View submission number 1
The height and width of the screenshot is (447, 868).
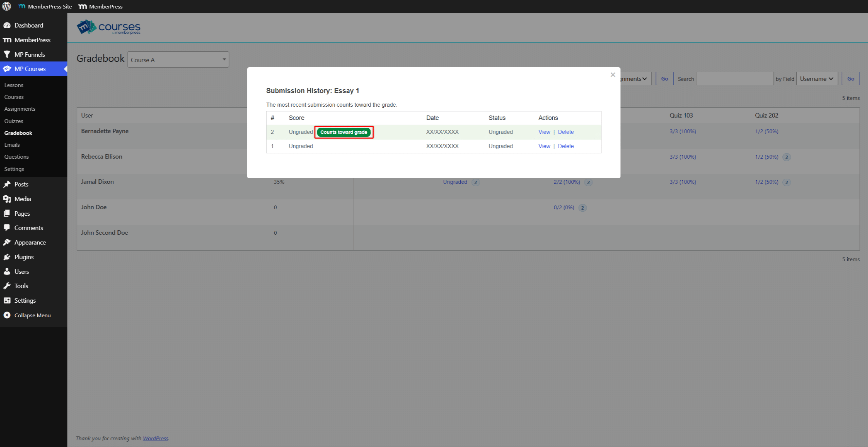pos(544,146)
